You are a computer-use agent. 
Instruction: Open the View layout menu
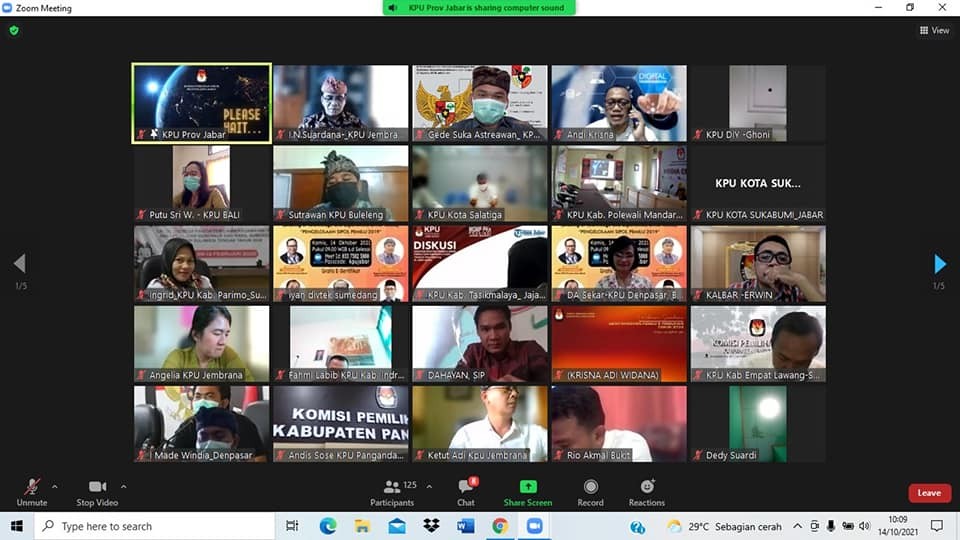(934, 30)
